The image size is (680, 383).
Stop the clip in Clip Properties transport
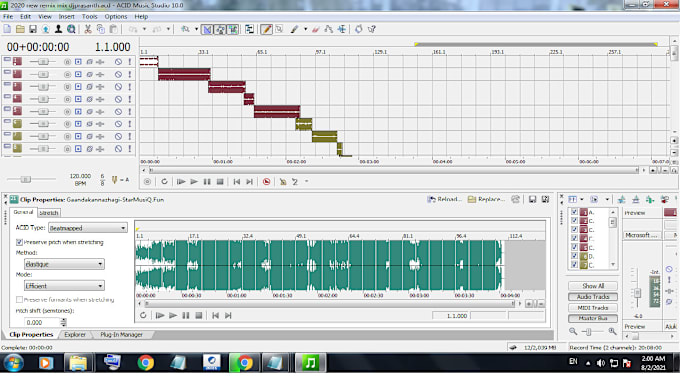point(199,315)
